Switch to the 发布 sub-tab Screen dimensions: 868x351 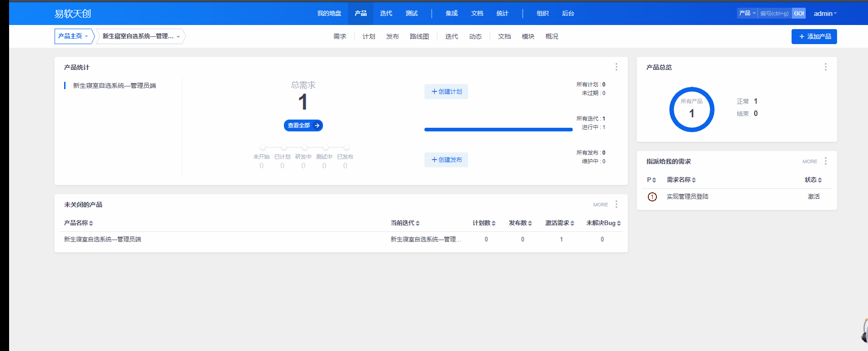click(393, 36)
